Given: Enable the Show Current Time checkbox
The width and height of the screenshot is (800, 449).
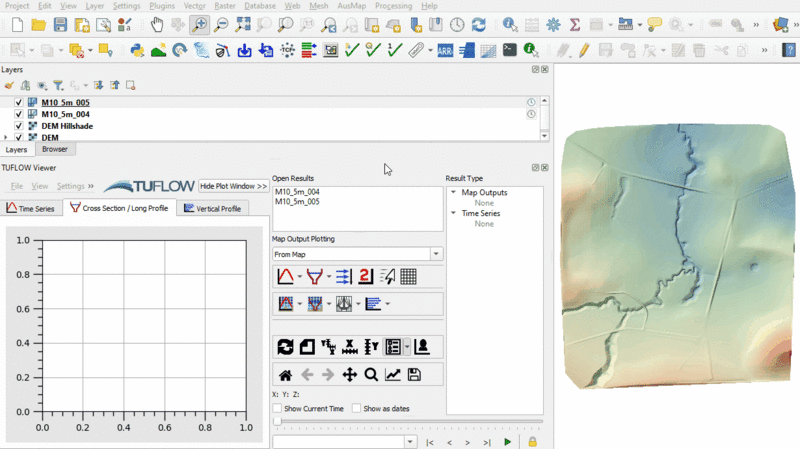Looking at the screenshot, I should (x=278, y=409).
